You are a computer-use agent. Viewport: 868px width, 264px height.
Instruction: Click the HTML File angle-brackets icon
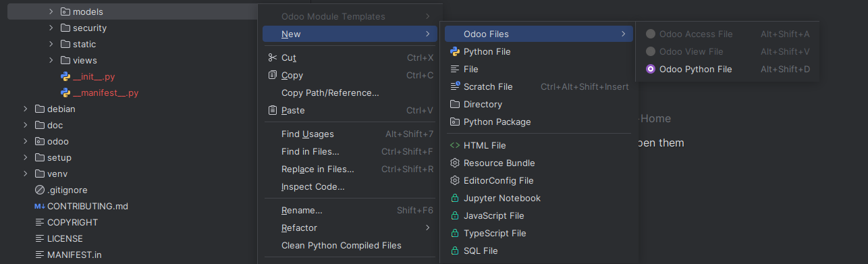tap(455, 145)
